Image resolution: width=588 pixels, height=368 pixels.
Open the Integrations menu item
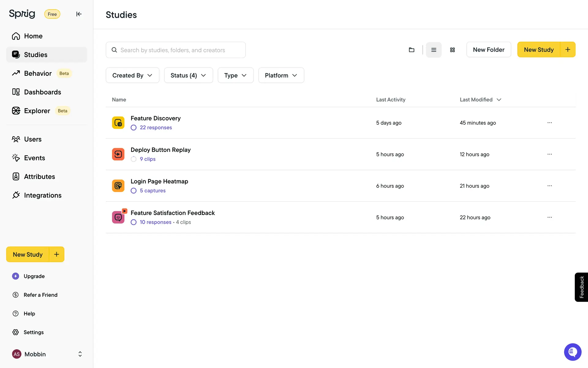(x=43, y=195)
